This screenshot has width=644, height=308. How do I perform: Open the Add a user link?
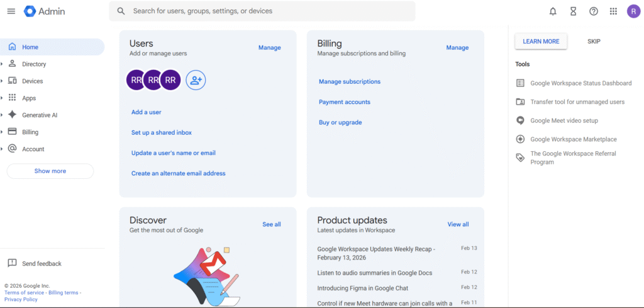tap(146, 112)
